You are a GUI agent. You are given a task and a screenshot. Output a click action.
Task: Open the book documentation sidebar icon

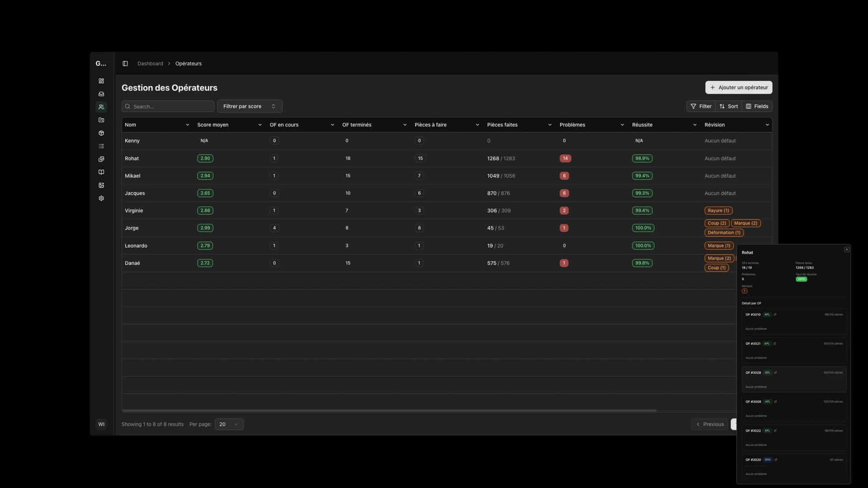tap(101, 172)
